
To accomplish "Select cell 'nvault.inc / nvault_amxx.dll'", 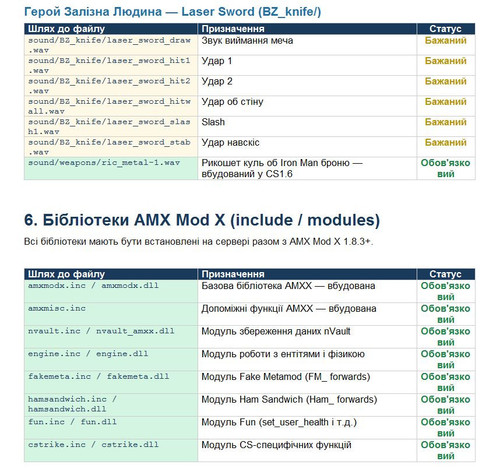I will pyautogui.click(x=111, y=337).
